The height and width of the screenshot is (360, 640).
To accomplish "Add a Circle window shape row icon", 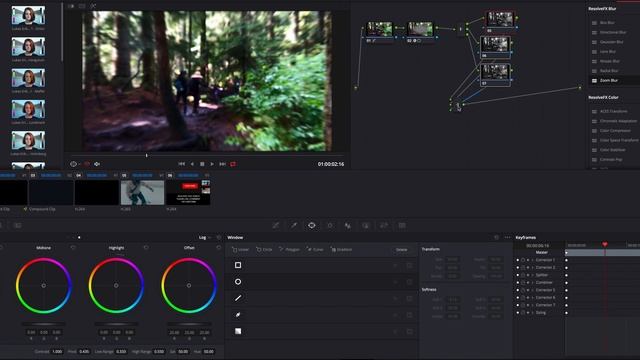I will 238,282.
